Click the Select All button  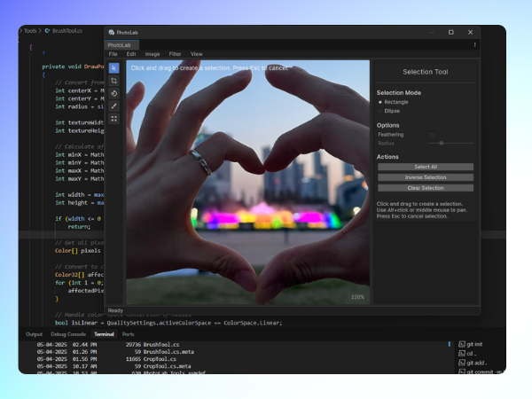pos(426,167)
